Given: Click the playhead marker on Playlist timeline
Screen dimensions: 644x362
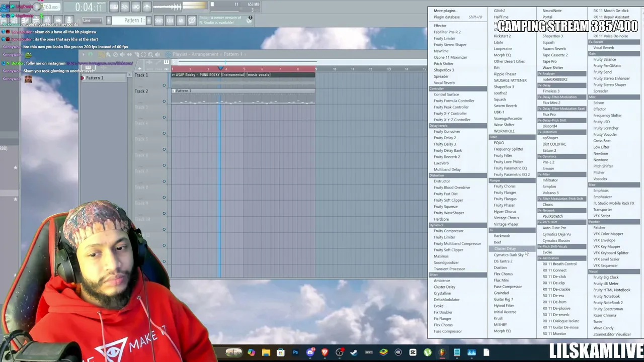Looking at the screenshot, I should point(220,68).
